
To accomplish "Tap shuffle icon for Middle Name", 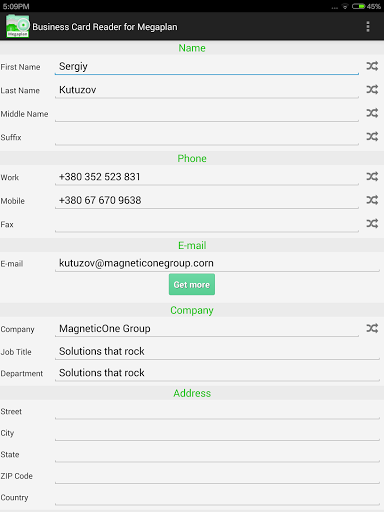I will click(x=372, y=113).
